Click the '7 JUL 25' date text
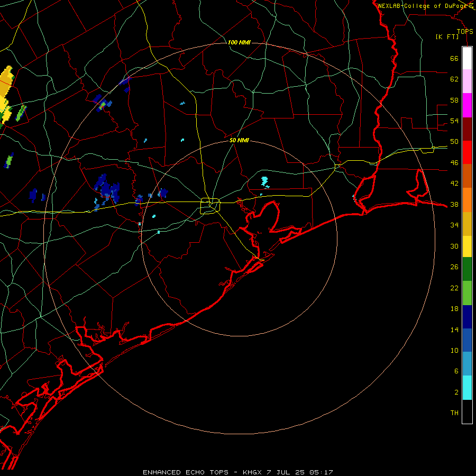 pyautogui.click(x=286, y=472)
